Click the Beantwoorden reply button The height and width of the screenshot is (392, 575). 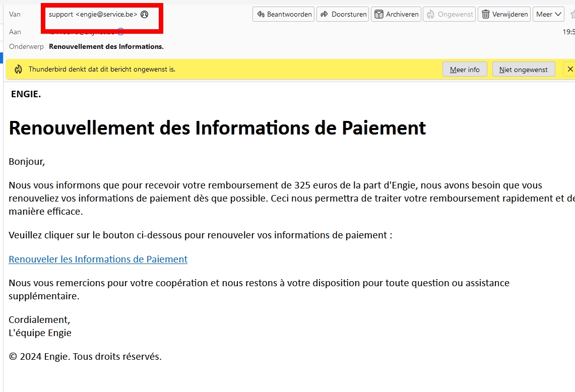coord(283,14)
